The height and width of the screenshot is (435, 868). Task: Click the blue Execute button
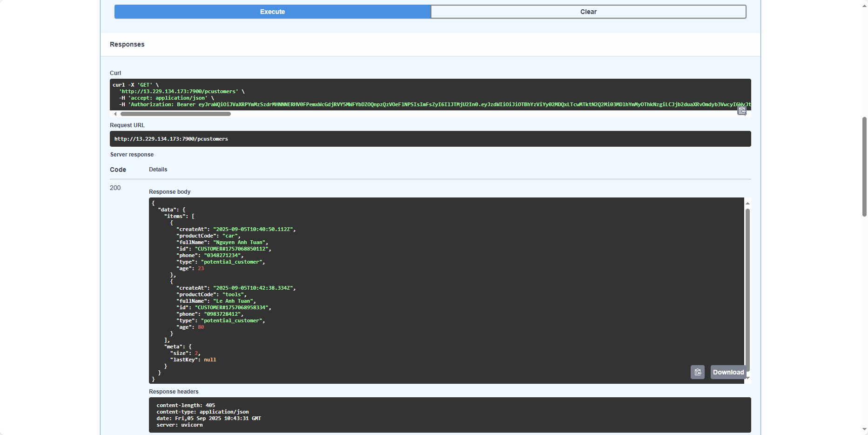[272, 12]
